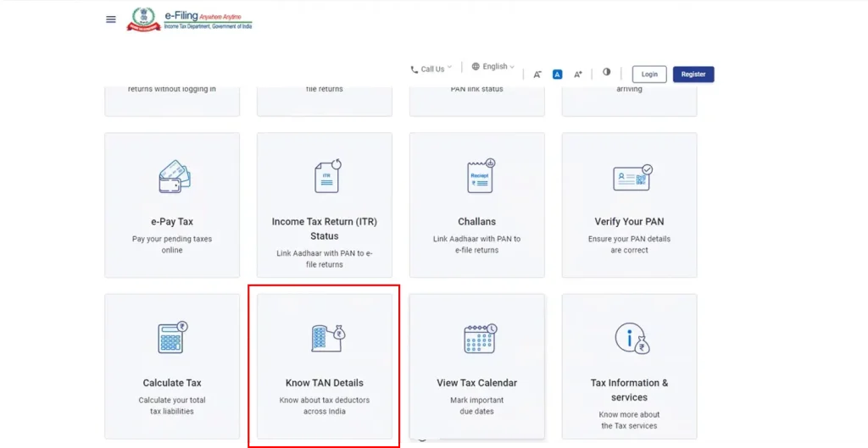The image size is (868, 448).
Task: Decrease the text size with A-
Action: point(537,75)
